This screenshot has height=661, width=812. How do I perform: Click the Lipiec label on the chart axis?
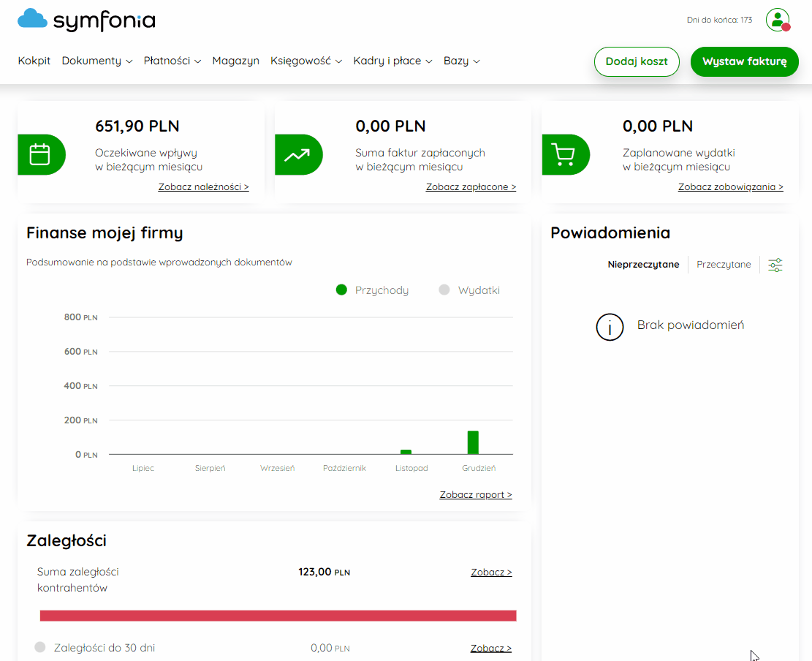click(143, 468)
